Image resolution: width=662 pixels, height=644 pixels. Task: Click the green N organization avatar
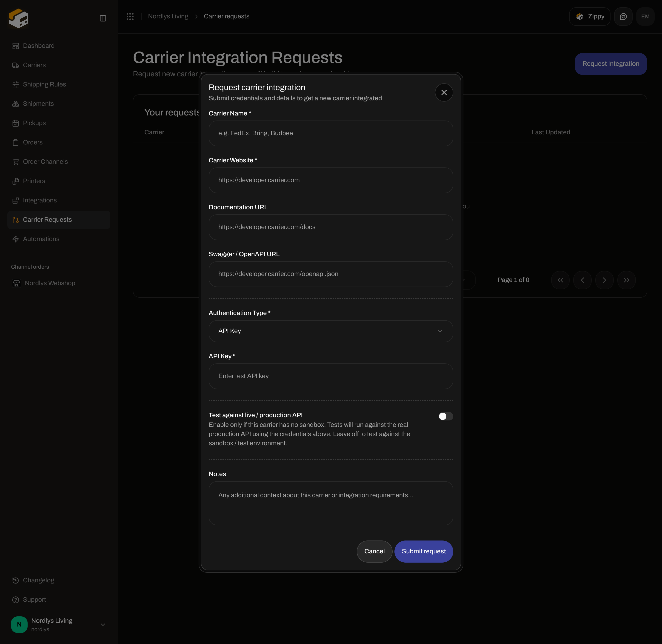pyautogui.click(x=19, y=624)
